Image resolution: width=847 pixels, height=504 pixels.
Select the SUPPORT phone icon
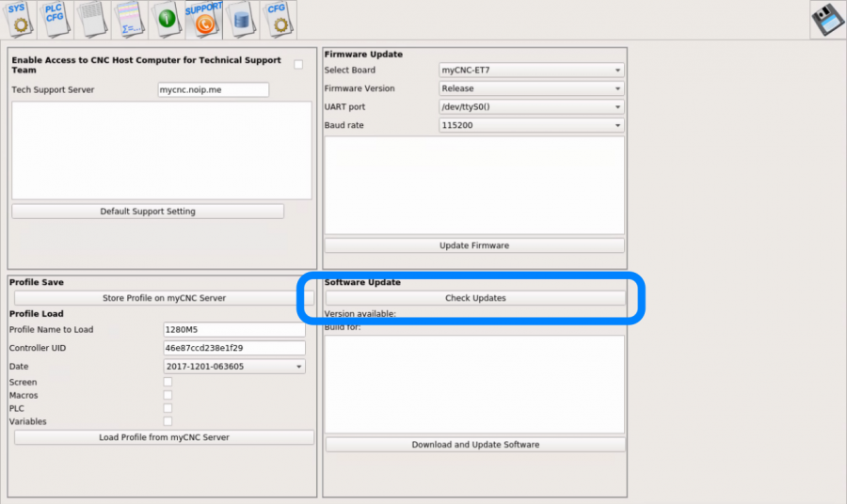click(203, 19)
